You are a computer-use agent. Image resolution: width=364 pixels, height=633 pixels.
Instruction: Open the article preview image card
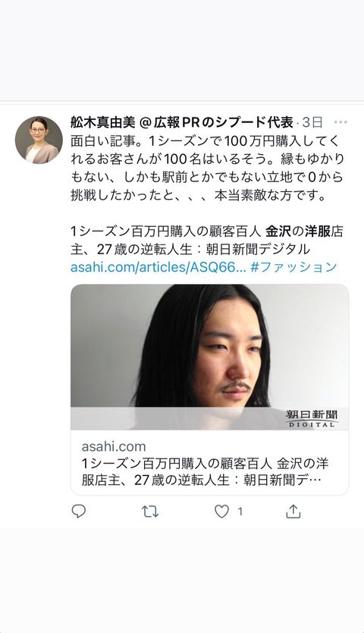coord(209,357)
